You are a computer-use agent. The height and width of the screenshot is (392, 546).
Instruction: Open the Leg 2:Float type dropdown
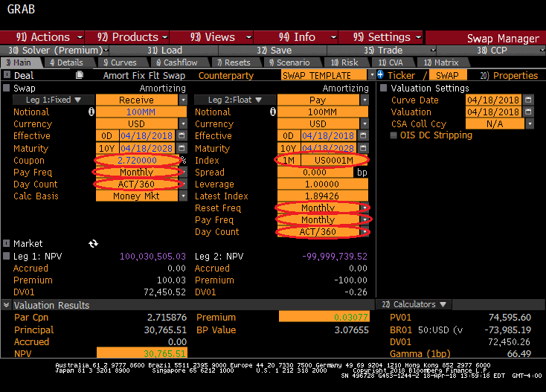235,100
